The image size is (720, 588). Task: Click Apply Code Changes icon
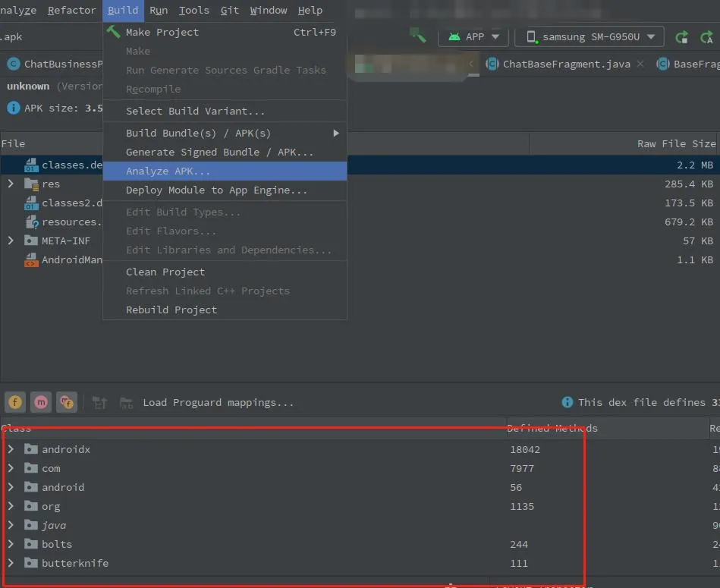706,36
